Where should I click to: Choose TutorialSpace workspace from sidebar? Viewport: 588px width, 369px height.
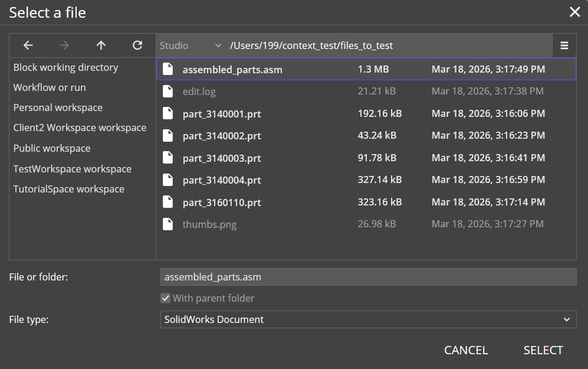pos(68,189)
